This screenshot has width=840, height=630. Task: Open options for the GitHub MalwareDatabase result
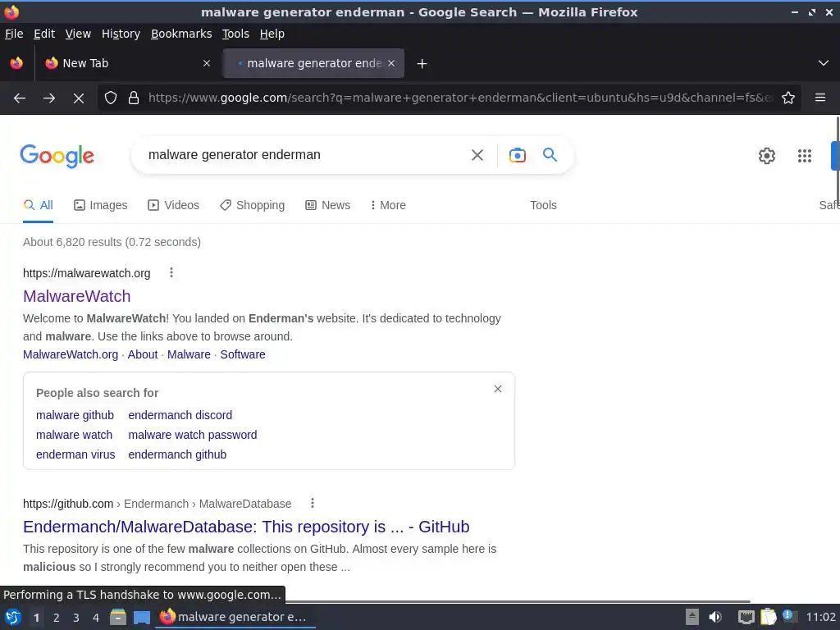(313, 503)
